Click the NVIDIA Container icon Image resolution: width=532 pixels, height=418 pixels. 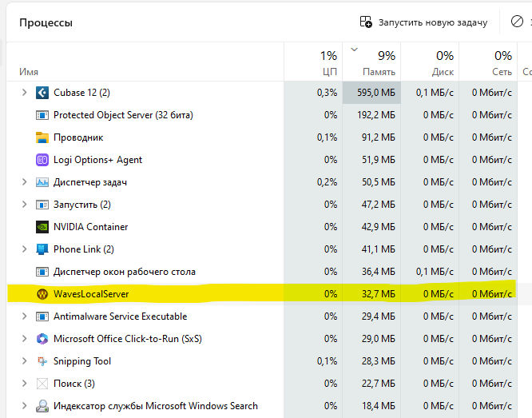pos(42,227)
